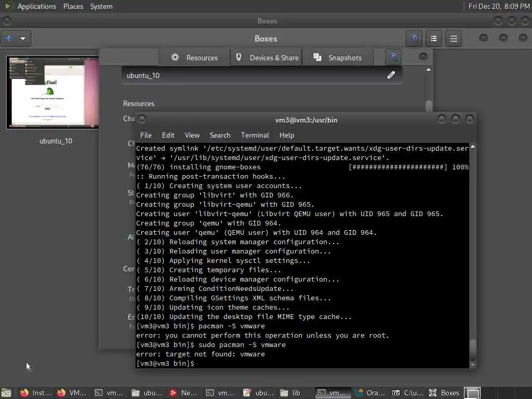Click the 'Boxes' header bar title
This screenshot has height=399, width=532.
tap(265, 38)
